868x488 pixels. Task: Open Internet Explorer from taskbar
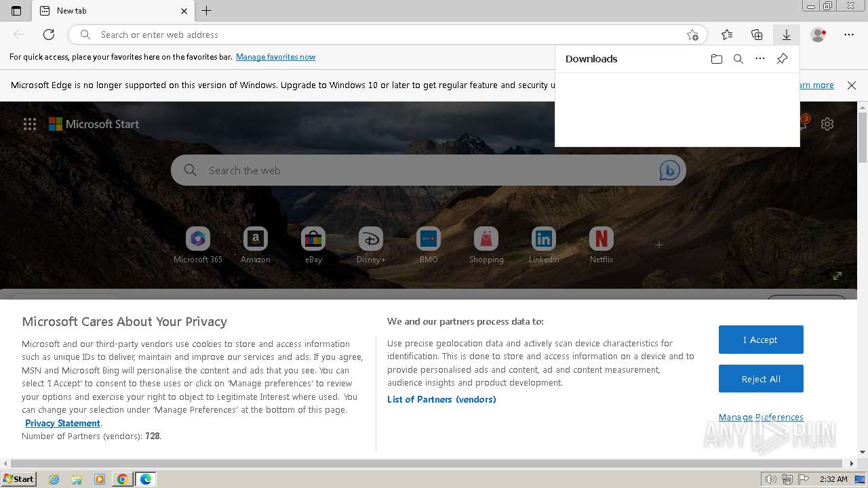pos(54,479)
